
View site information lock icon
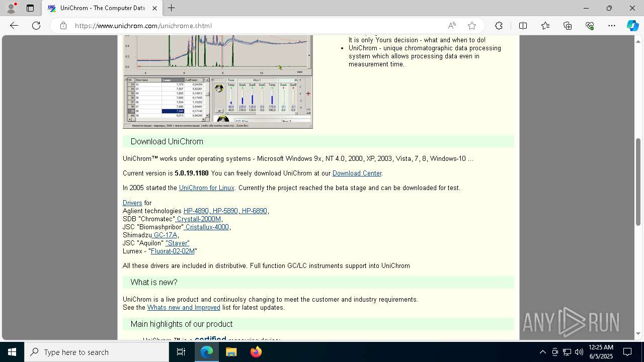click(63, 26)
